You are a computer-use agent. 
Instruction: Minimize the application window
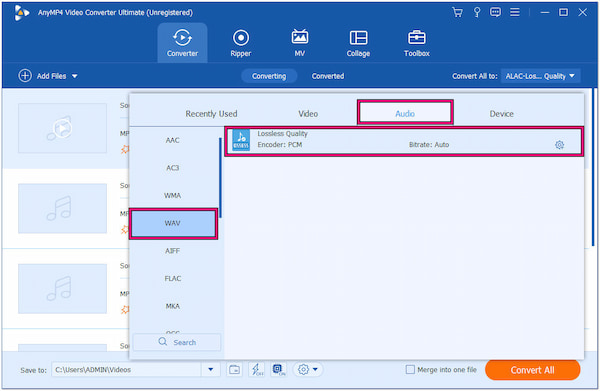click(545, 12)
